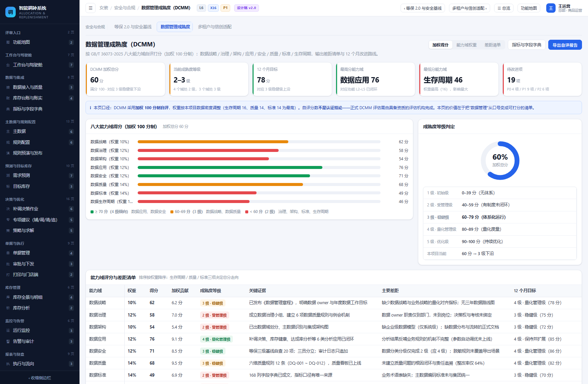Switch to the 差距清单 view toggle
This screenshot has width=588, height=384.
tap(492, 45)
